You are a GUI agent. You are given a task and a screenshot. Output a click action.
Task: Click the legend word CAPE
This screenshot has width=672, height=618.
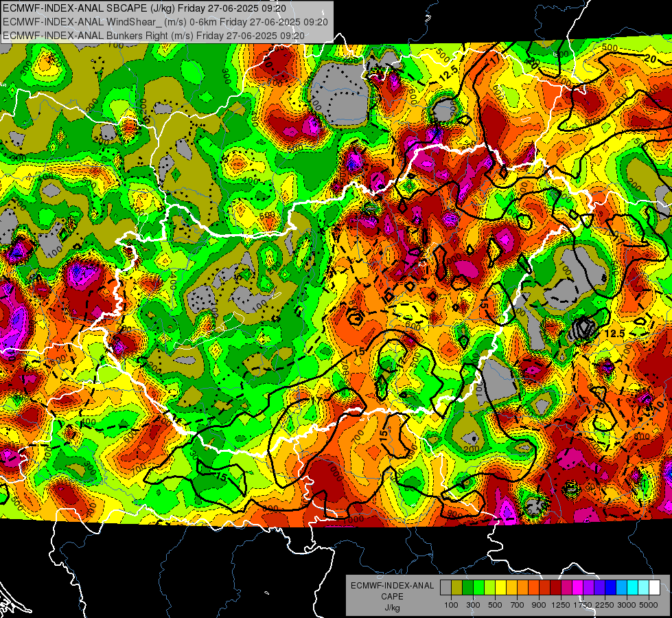tap(392, 597)
